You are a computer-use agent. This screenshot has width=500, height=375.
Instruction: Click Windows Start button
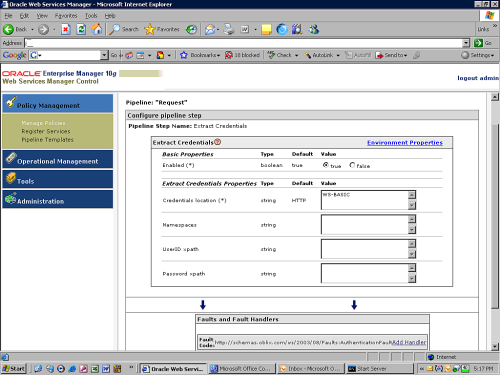coord(14,369)
